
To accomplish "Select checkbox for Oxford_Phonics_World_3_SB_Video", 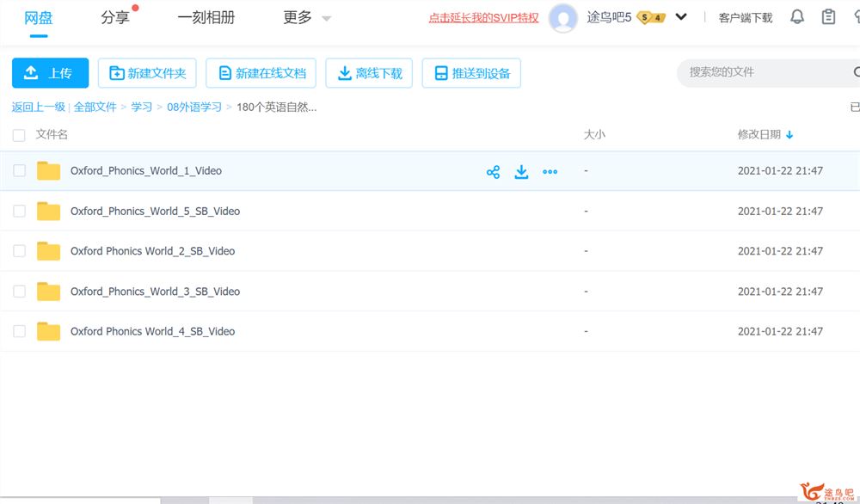I will tap(19, 292).
